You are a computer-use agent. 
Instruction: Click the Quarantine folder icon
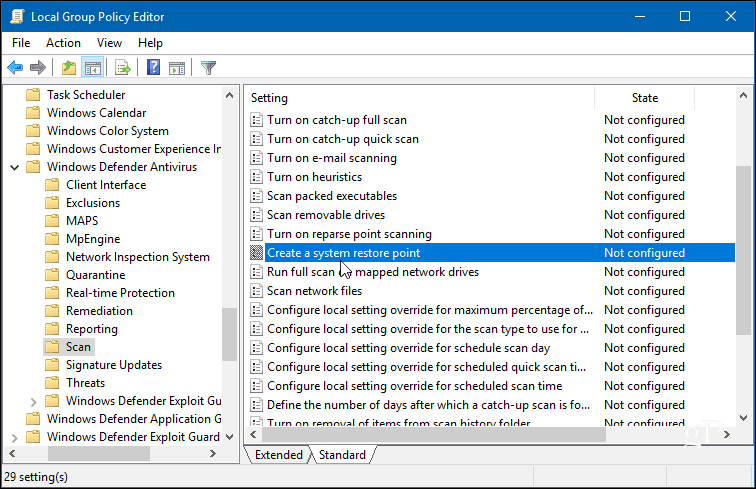[x=52, y=274]
